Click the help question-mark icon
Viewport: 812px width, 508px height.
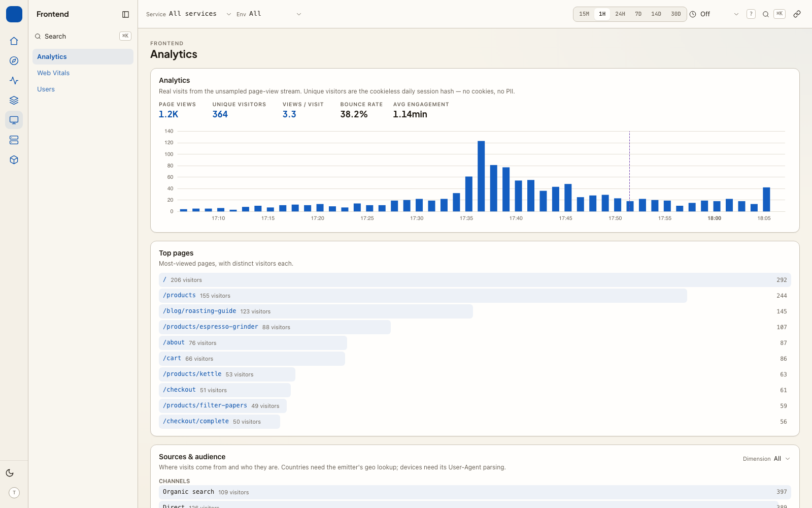click(x=751, y=14)
